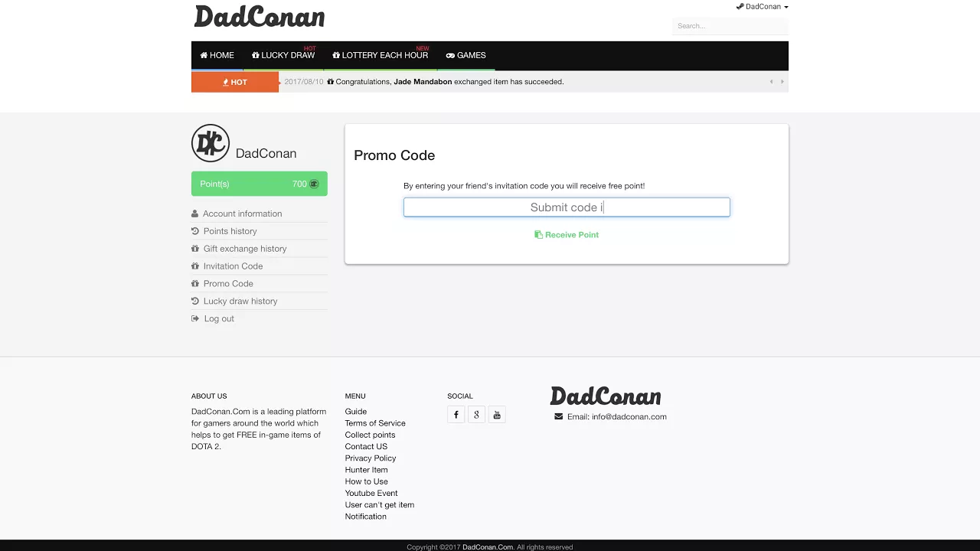Image resolution: width=980 pixels, height=551 pixels.
Task: Click the sign-out icon beside Log out
Action: pos(195,319)
